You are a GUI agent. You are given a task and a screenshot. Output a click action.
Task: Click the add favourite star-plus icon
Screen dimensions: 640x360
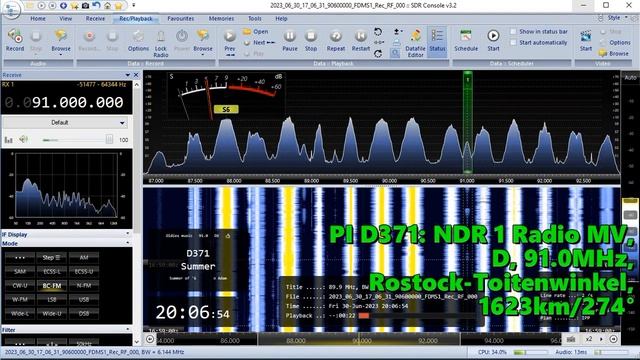pos(74,6)
